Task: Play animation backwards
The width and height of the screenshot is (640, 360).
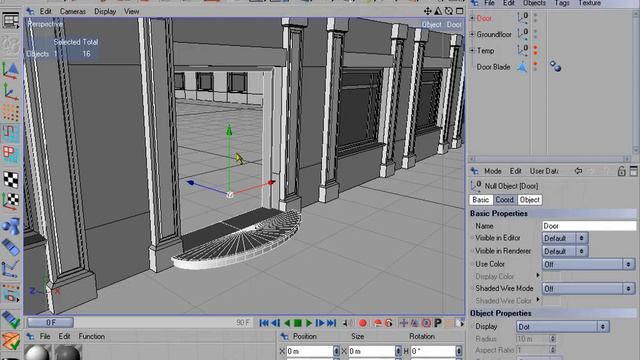Action: pos(287,323)
